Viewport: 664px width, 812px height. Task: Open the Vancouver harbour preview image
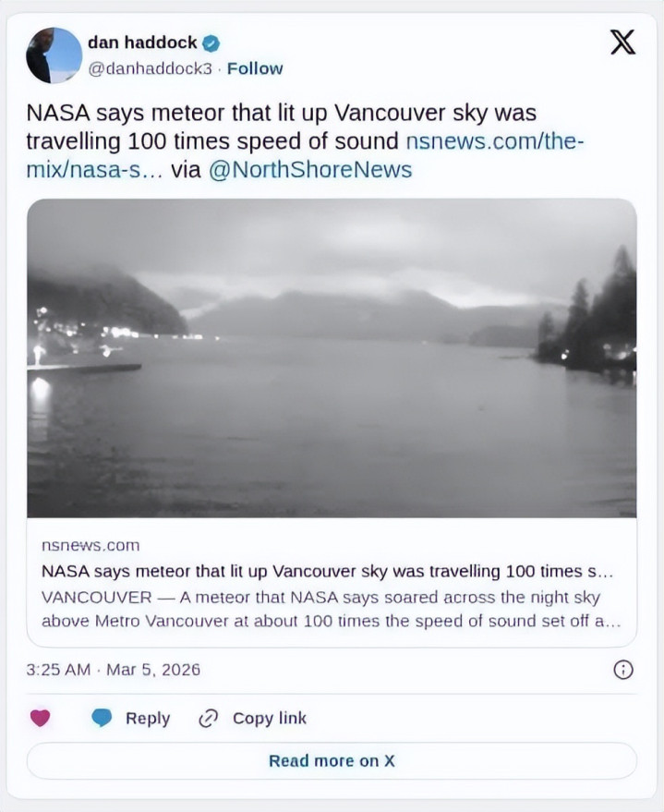click(x=332, y=358)
